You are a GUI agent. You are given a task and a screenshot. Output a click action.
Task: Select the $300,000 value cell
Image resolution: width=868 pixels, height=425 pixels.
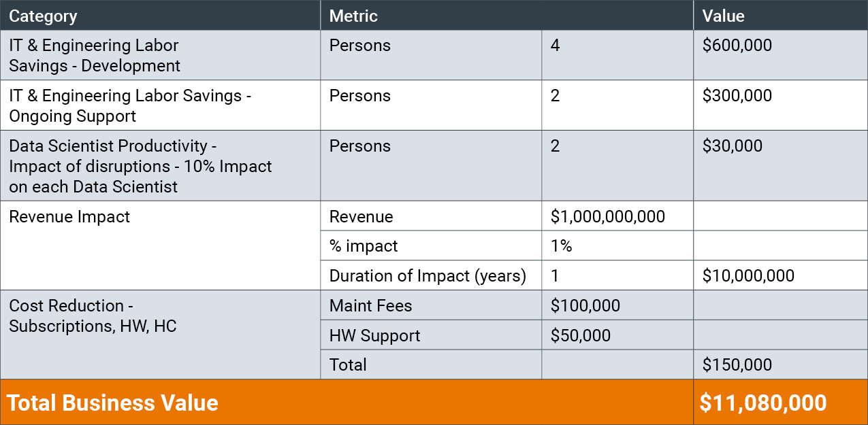737,96
